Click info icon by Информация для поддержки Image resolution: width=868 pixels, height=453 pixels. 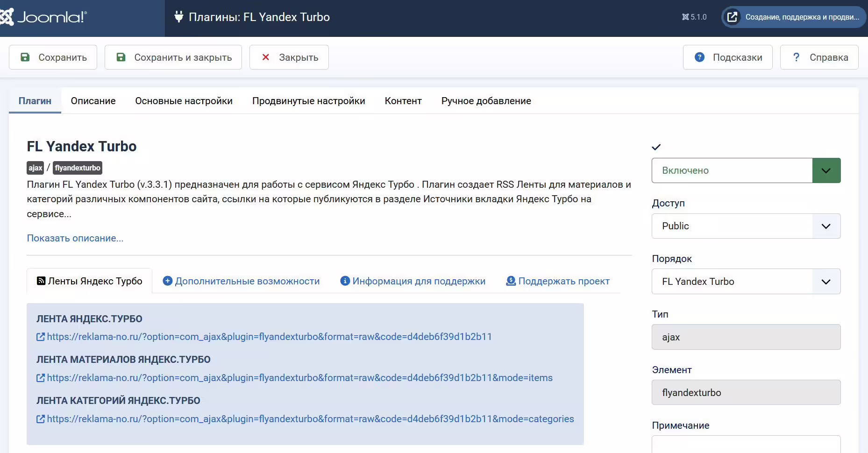point(345,281)
